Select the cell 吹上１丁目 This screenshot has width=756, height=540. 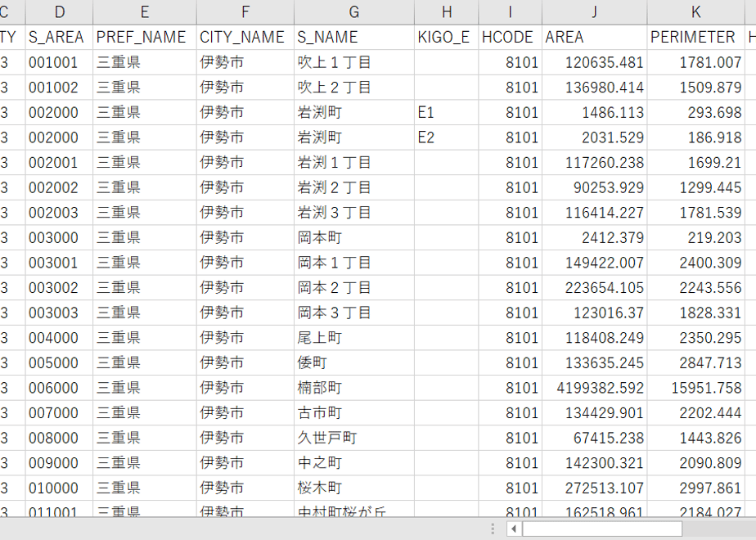[x=354, y=62]
